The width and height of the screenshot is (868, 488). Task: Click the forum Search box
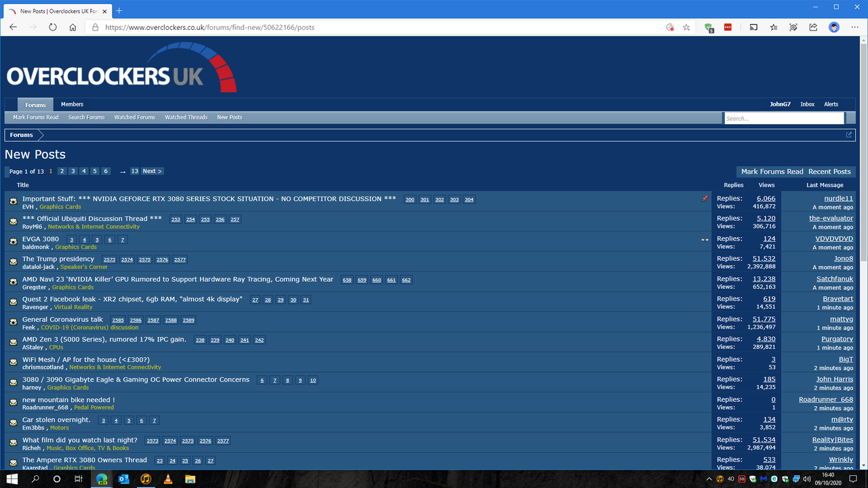click(784, 118)
